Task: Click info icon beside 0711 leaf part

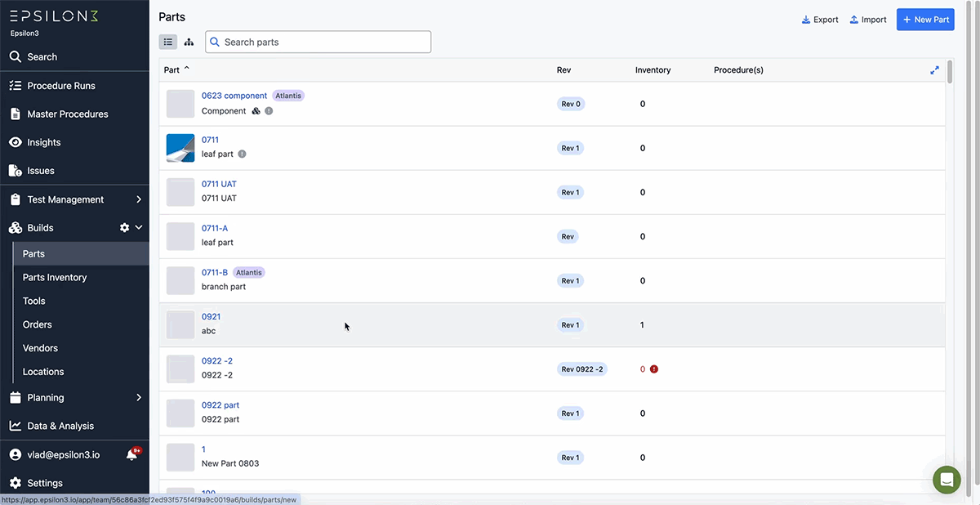Action: pos(242,154)
